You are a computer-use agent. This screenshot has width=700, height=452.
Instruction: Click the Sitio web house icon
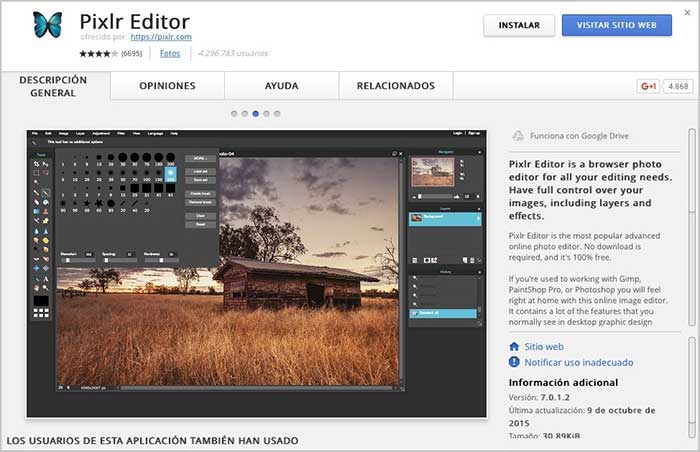tap(514, 345)
